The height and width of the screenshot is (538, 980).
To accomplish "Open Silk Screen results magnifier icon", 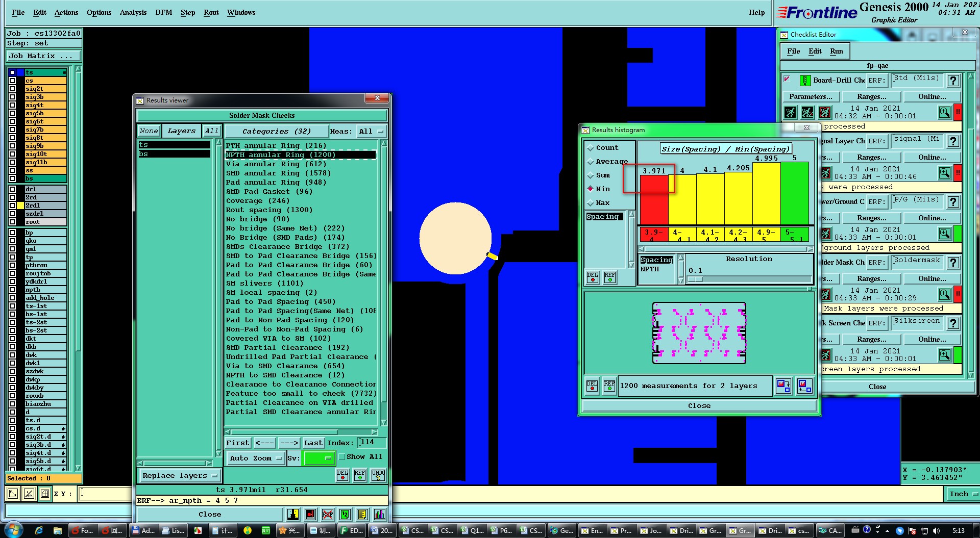I will pos(945,355).
